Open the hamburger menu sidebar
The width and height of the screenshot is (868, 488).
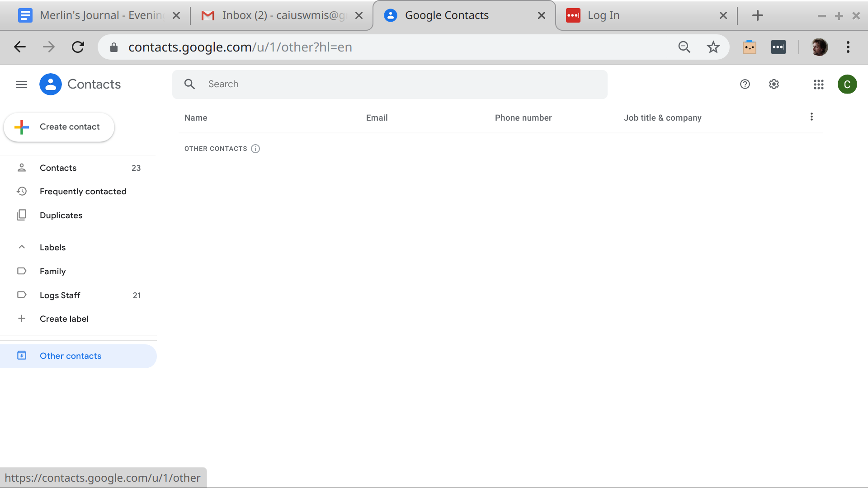(x=21, y=84)
